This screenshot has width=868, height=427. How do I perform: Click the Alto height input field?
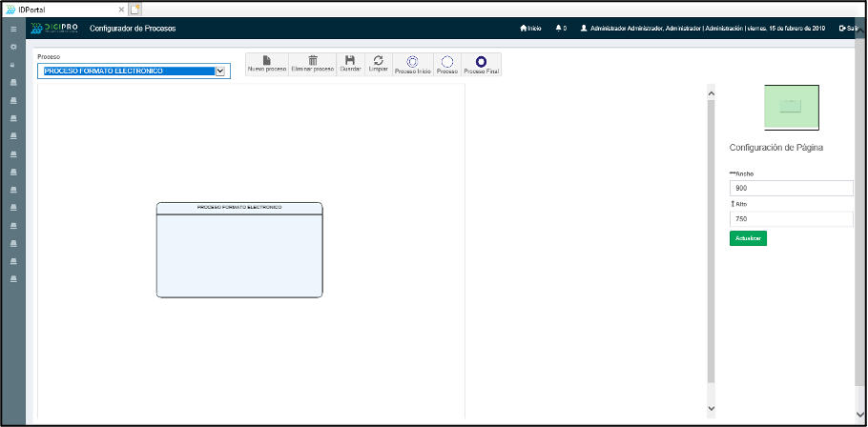[791, 218]
